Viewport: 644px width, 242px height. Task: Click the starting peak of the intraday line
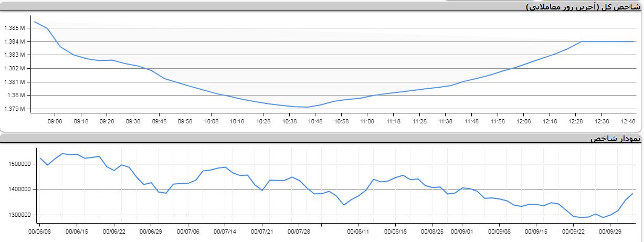35,22
